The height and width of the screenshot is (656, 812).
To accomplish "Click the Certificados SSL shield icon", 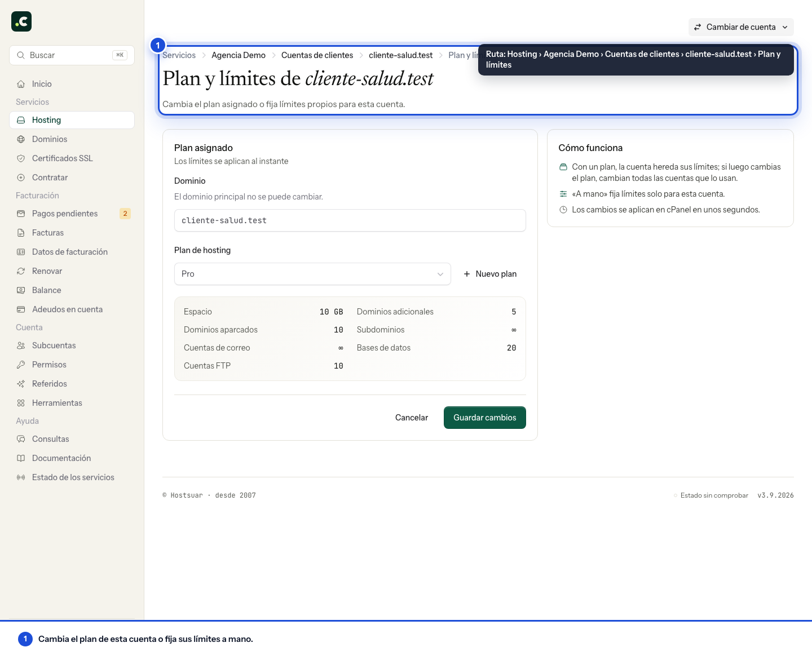I will 21,158.
